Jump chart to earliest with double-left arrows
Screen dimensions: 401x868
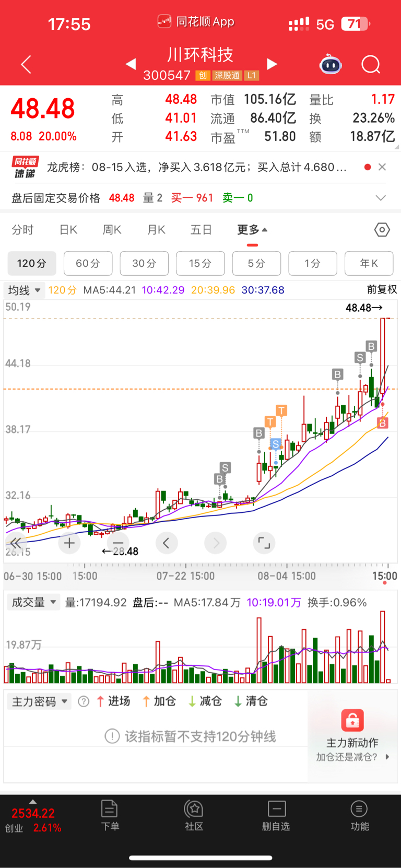click(16, 543)
